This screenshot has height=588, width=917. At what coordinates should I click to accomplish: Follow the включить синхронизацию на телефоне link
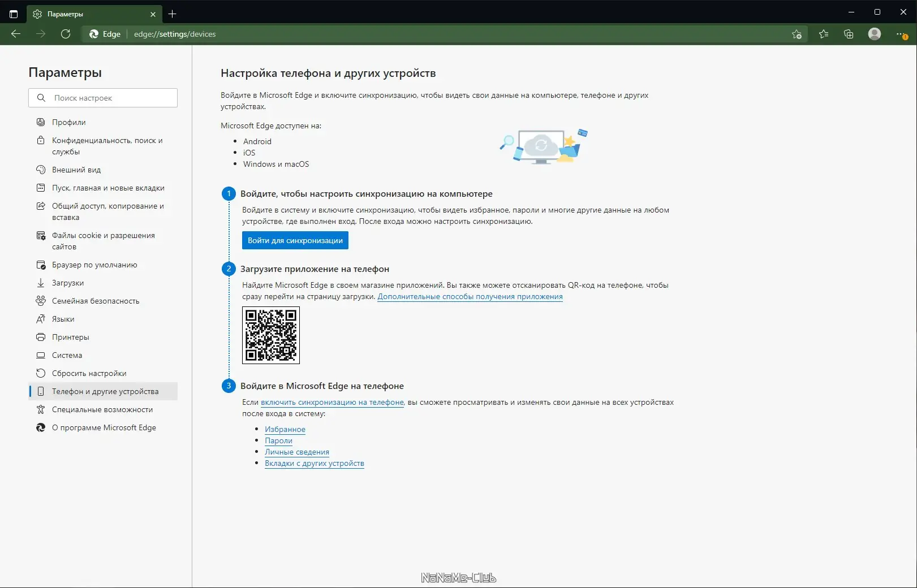(332, 402)
